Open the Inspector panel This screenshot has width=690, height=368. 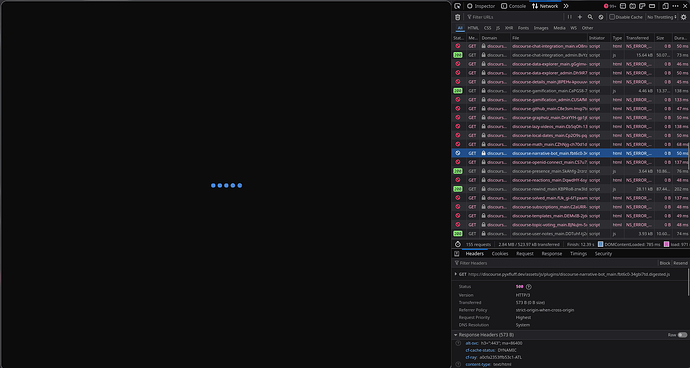click(481, 6)
